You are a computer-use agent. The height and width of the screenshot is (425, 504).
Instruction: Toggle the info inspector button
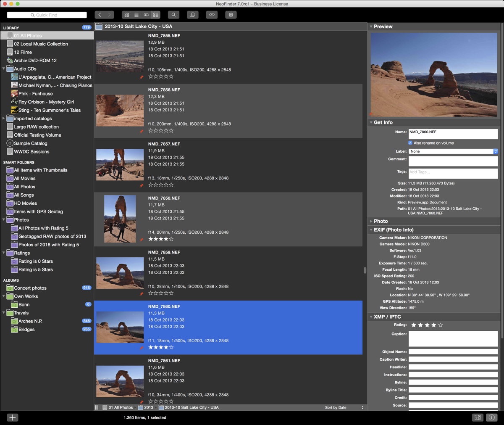click(x=491, y=417)
